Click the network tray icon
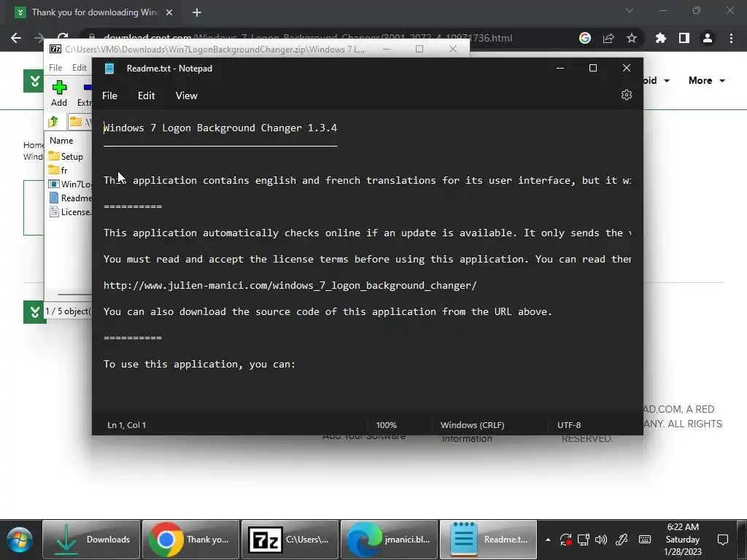Image resolution: width=747 pixels, height=560 pixels. [x=584, y=540]
